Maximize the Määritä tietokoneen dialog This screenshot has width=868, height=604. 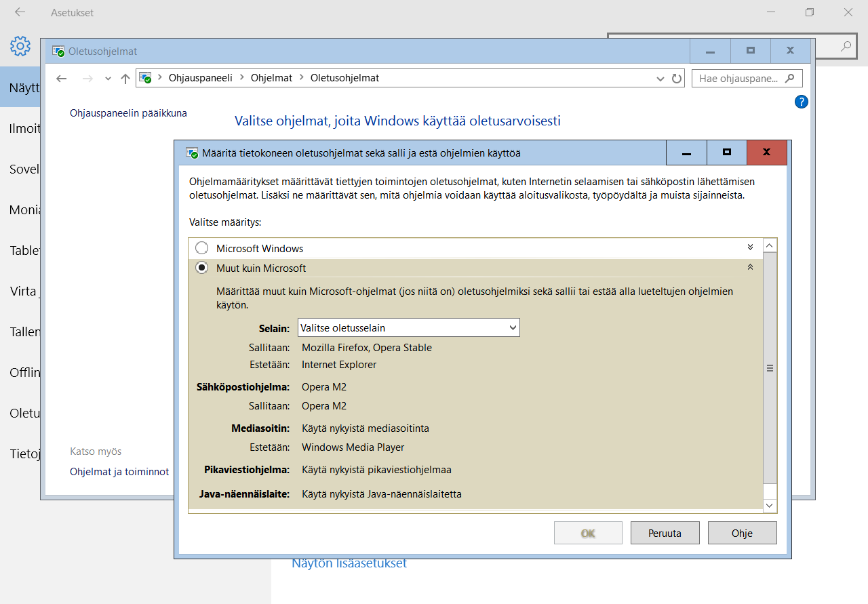tap(727, 153)
